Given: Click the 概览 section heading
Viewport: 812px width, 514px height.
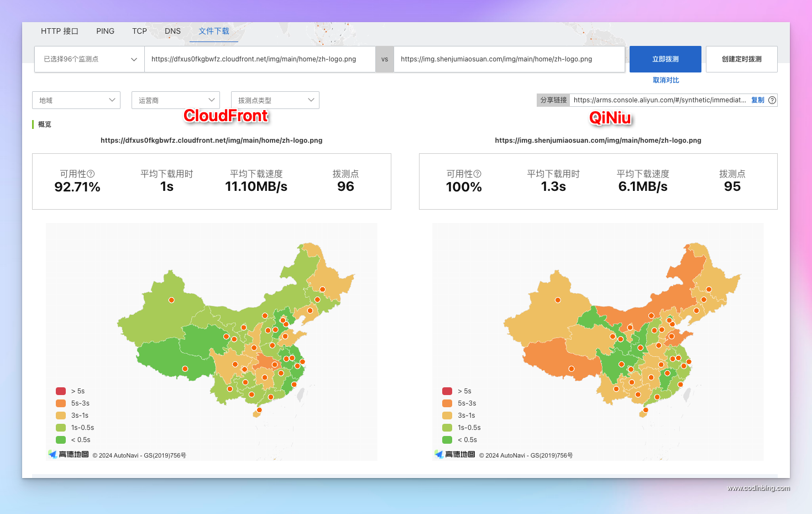Looking at the screenshot, I should click(x=45, y=124).
